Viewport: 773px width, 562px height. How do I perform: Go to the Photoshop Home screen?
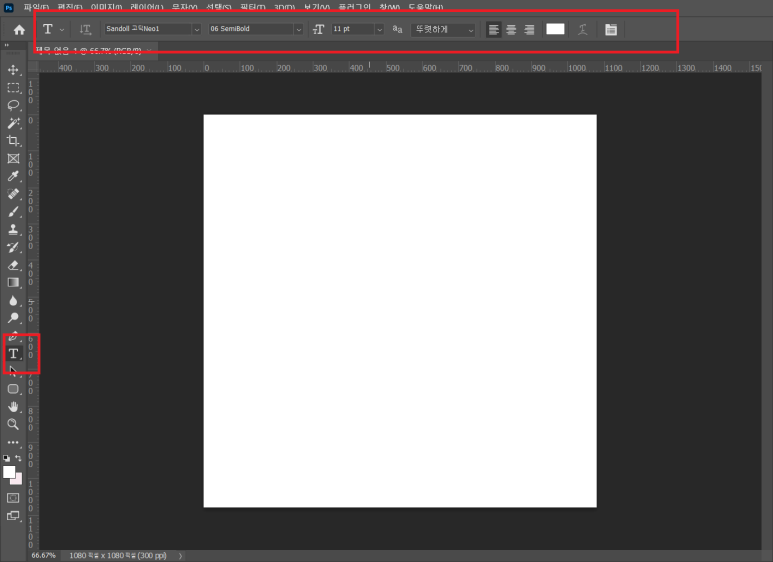click(19, 30)
